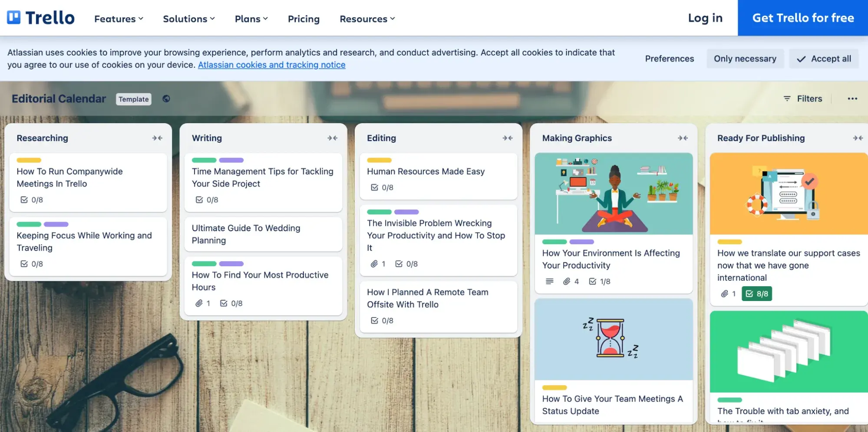The width and height of the screenshot is (868, 432).
Task: Click the description icon on How Your Environment Is Affecting Your Productivity
Action: pos(549,281)
